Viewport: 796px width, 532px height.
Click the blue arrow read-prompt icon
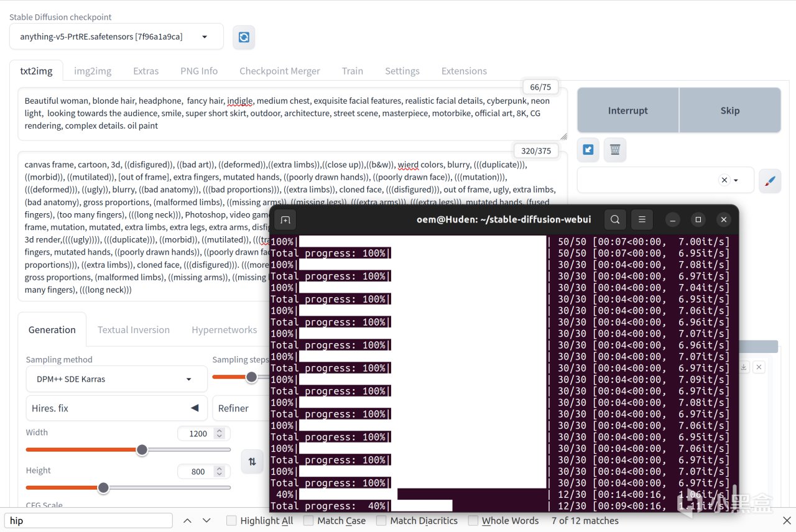[x=588, y=149]
